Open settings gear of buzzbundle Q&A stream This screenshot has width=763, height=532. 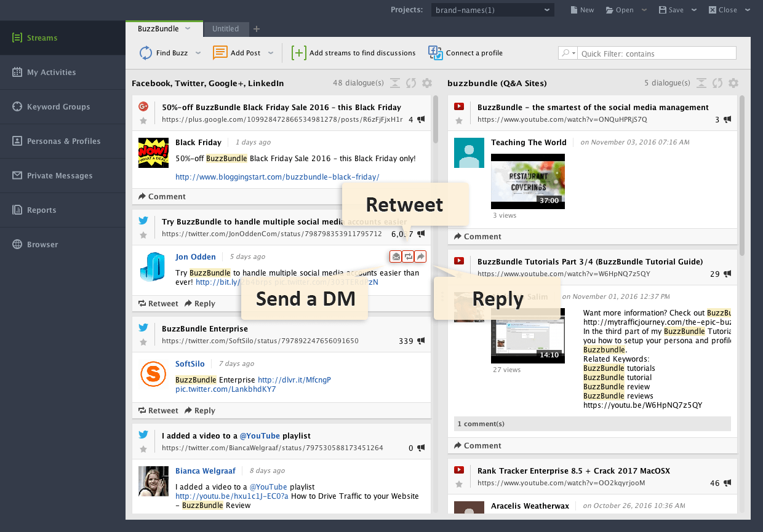coord(733,83)
